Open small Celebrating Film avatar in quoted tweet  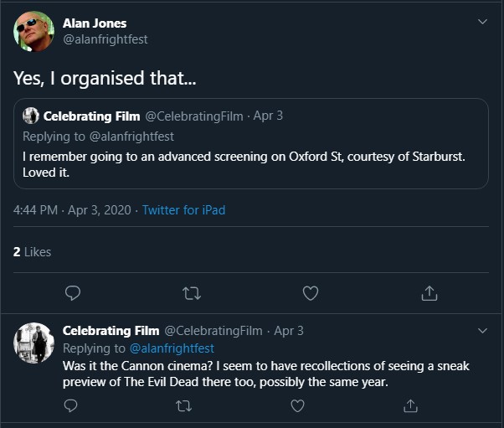coord(31,116)
